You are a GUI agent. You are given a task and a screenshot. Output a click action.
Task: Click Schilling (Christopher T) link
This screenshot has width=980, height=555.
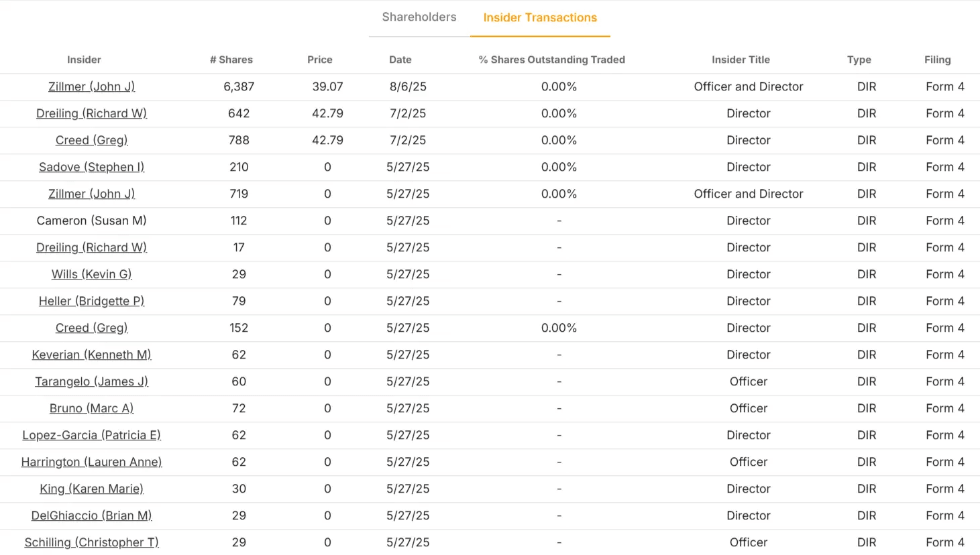point(91,542)
